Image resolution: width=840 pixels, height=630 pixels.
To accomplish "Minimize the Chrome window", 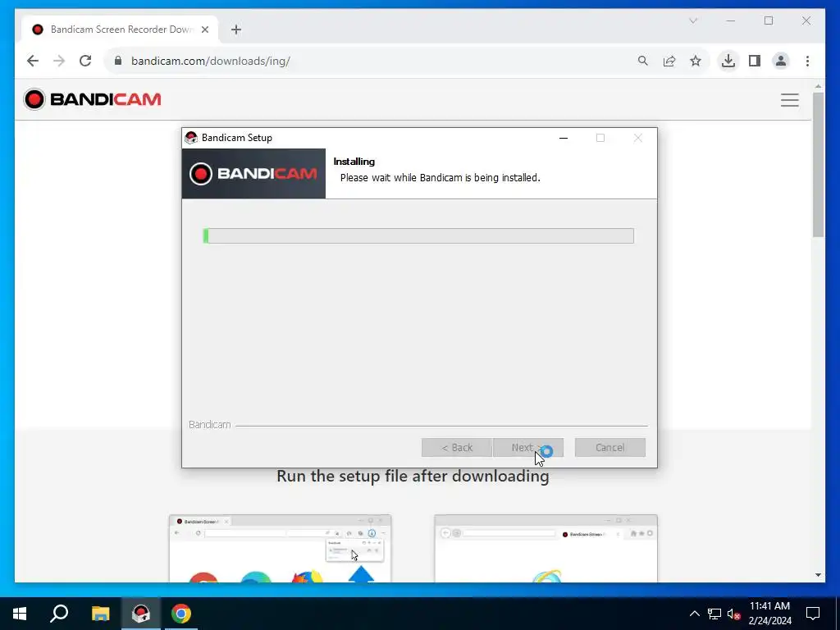I will [731, 21].
